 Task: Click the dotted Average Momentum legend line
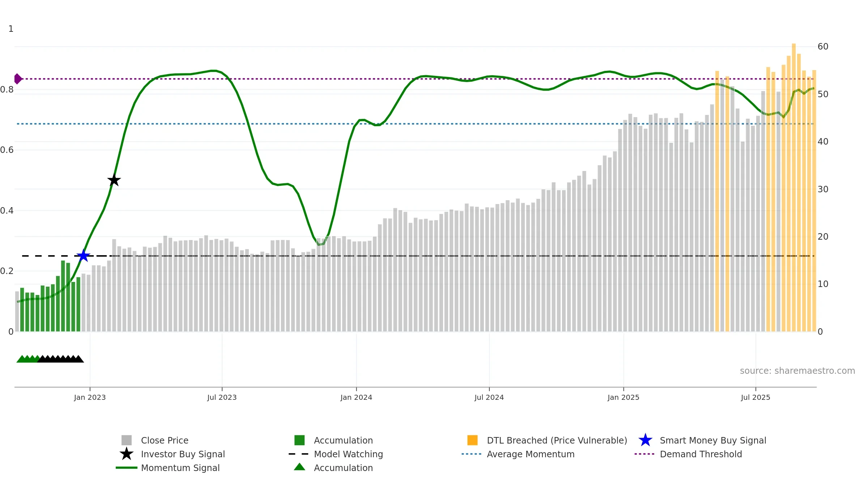point(472,454)
